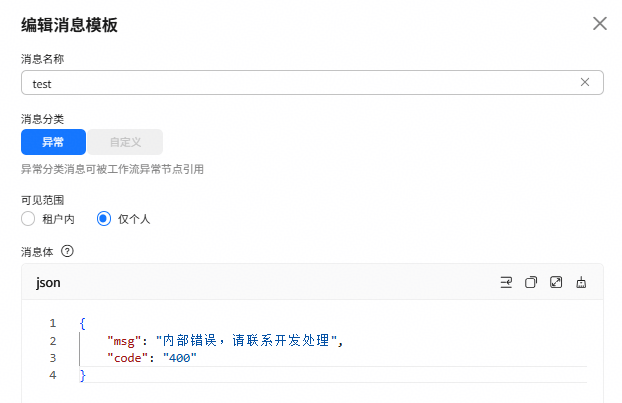622x403 pixels.
Task: Click the "code" key on line 3
Action: click(x=128, y=358)
